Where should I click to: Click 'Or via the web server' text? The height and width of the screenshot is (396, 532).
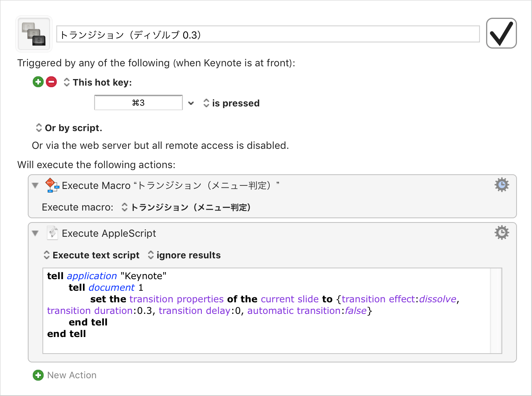click(160, 145)
